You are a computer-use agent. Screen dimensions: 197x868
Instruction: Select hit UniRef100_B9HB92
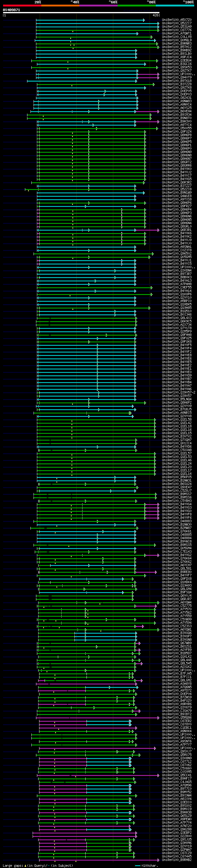[x=177, y=50]
